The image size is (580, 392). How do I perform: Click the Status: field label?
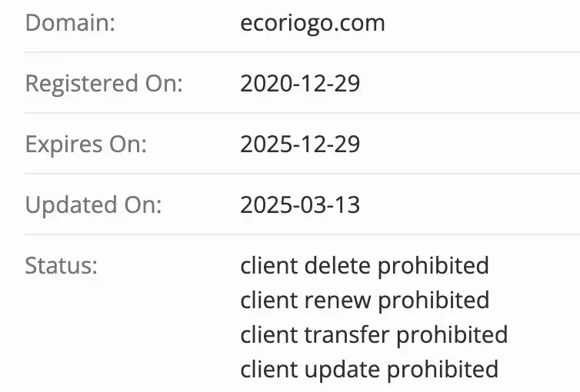(x=62, y=265)
